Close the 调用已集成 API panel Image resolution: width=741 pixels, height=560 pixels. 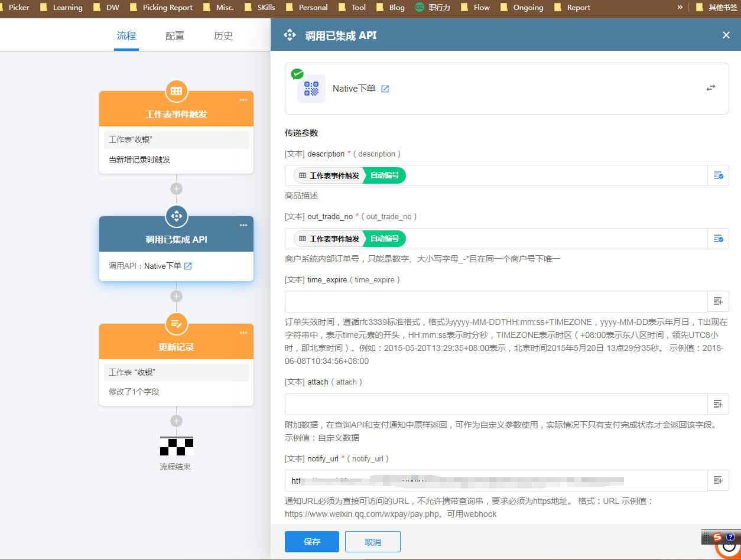[x=726, y=35]
